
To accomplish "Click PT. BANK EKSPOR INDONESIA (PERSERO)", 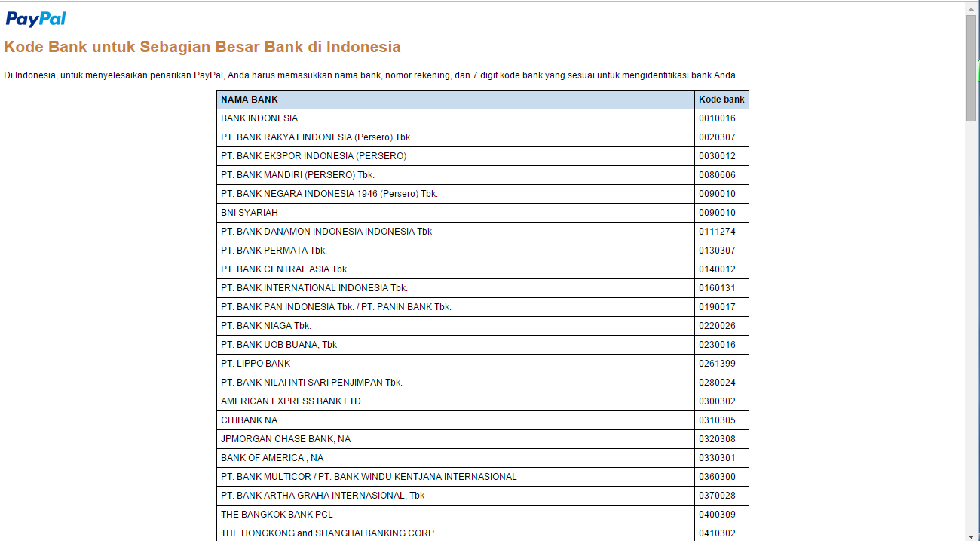I will (x=314, y=156).
